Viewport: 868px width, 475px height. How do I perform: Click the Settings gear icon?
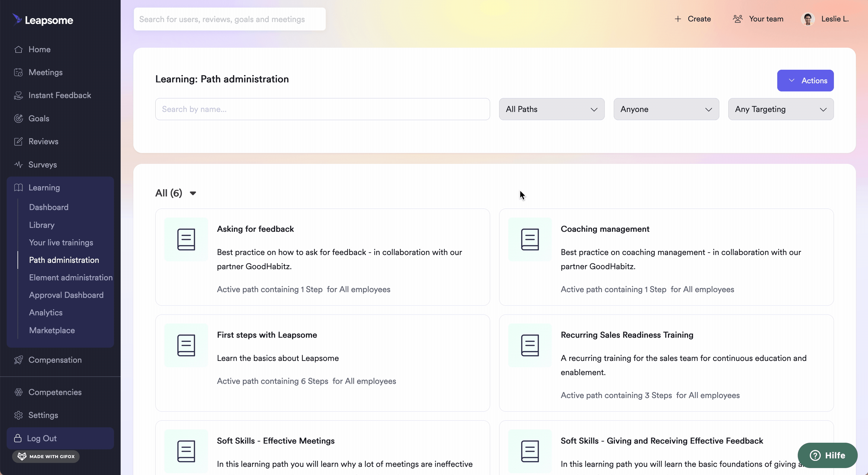point(18,415)
